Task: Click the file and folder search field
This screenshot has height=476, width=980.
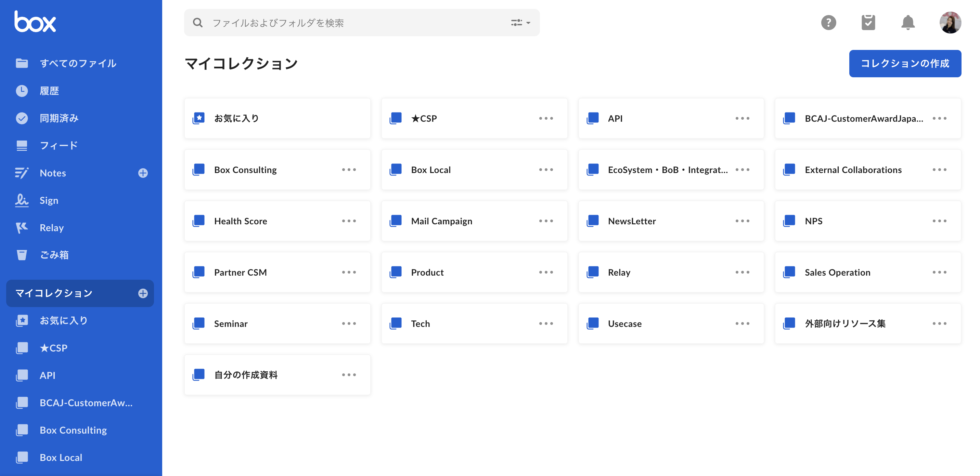Action: tap(343, 23)
